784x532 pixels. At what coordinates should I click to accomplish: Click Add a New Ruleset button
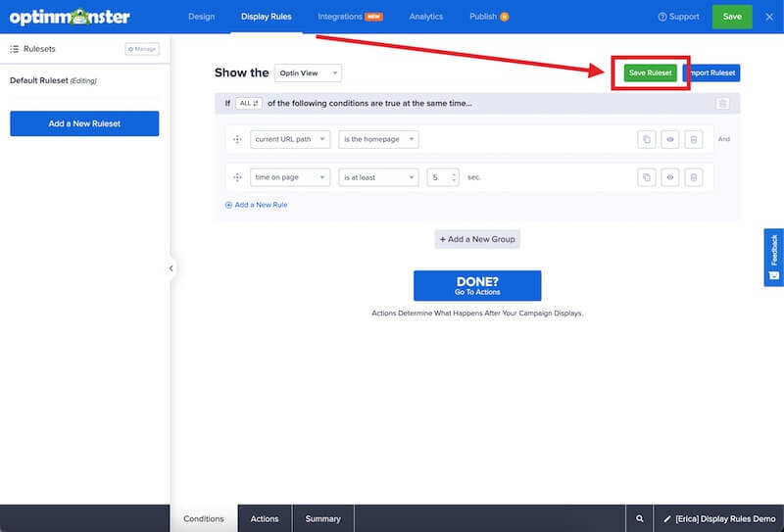[x=84, y=123]
